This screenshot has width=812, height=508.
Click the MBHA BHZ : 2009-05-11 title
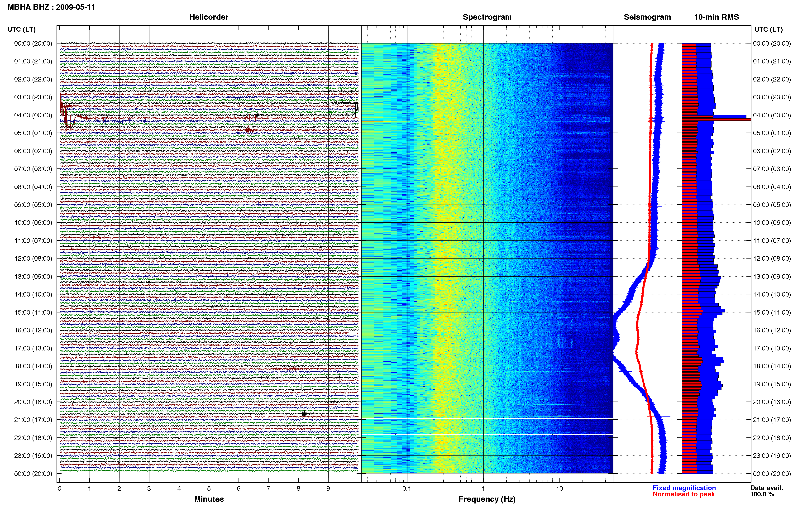[51, 7]
